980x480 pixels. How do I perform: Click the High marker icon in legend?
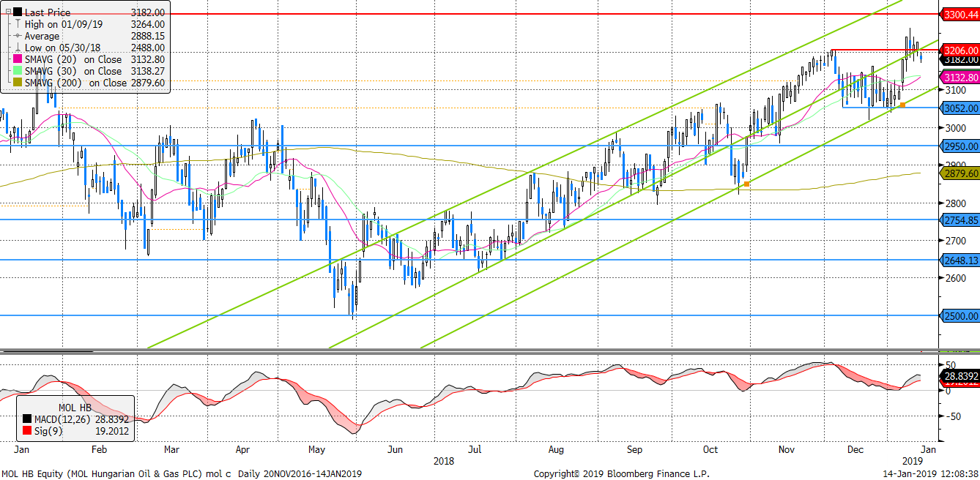tap(17, 24)
